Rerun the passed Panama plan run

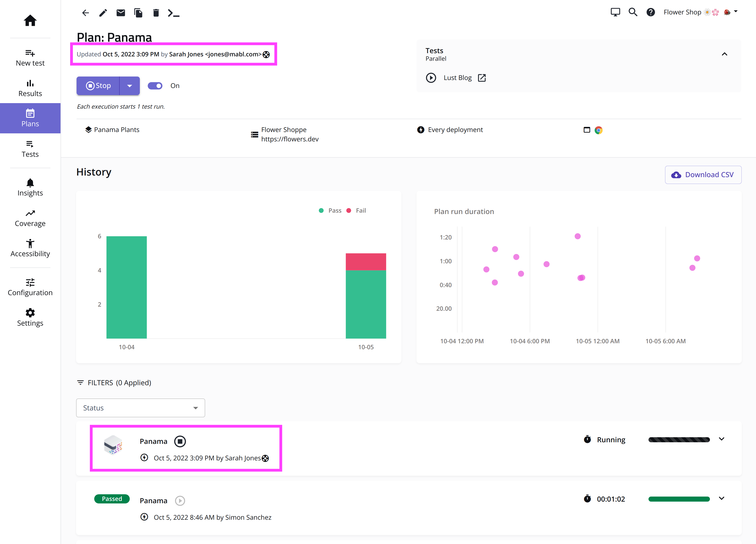click(180, 501)
